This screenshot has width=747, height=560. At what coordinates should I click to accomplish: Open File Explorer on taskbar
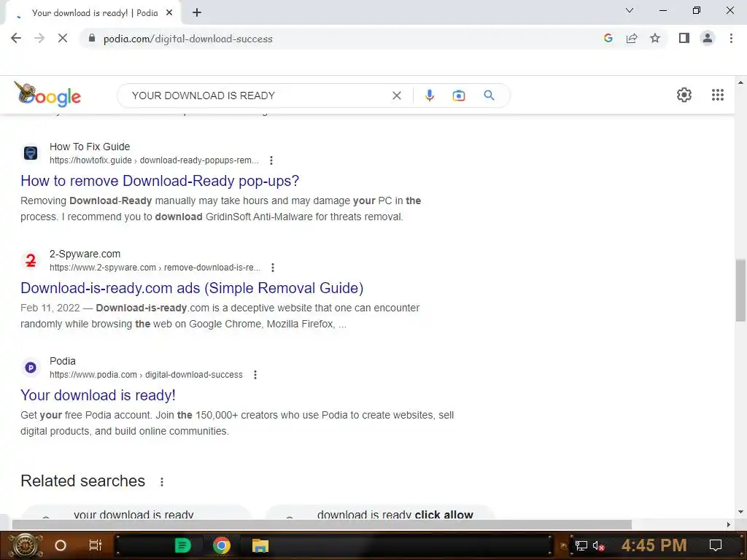(260, 545)
